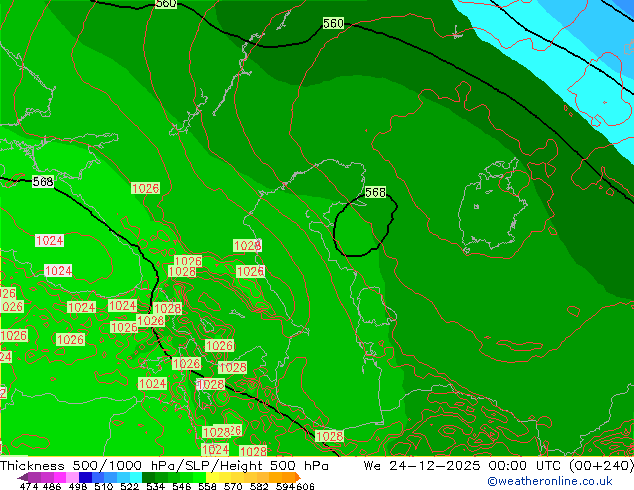Click the 'We 24-12-2025 00:00 UTC (00+240)' timestamp
The height and width of the screenshot is (490, 634).
click(498, 466)
